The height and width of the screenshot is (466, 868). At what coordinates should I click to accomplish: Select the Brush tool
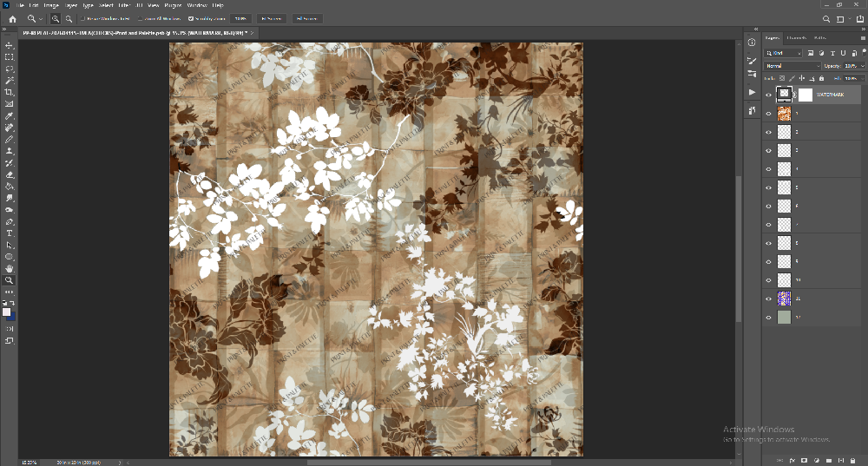9,140
